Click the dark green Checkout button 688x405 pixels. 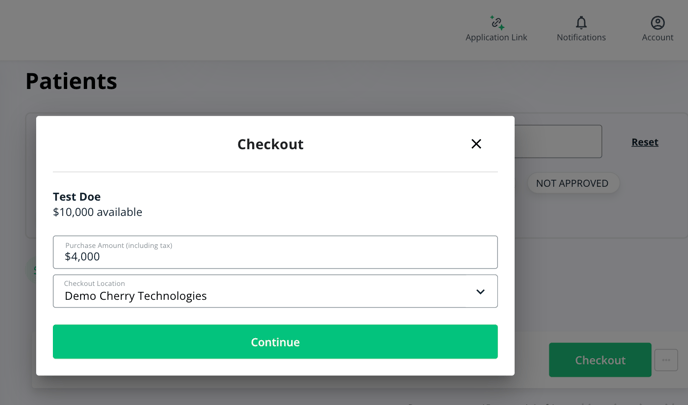(600, 360)
